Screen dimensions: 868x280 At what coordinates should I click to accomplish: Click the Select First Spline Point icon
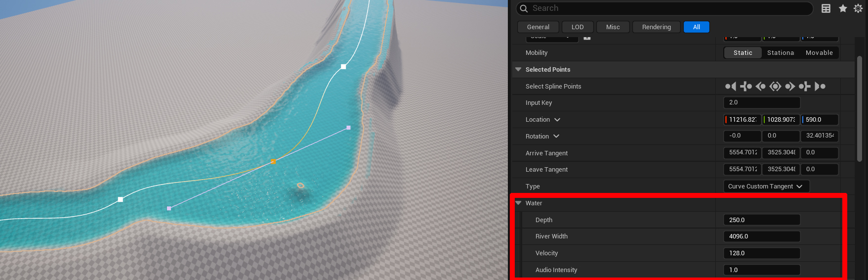point(730,87)
